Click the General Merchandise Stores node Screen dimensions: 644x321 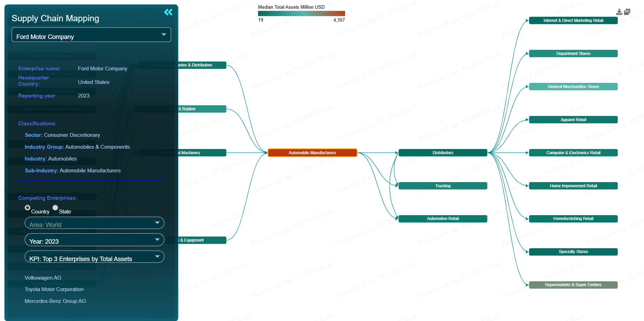[573, 87]
